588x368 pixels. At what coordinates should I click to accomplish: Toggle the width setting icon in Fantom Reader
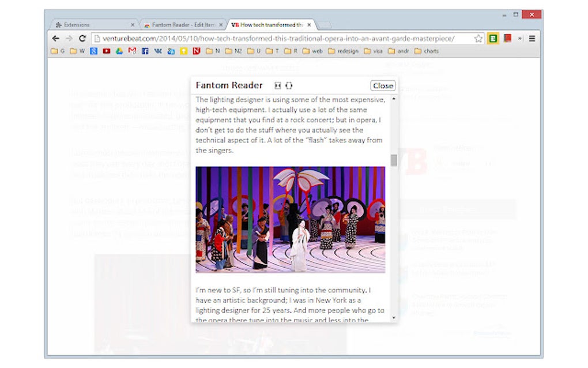click(289, 85)
